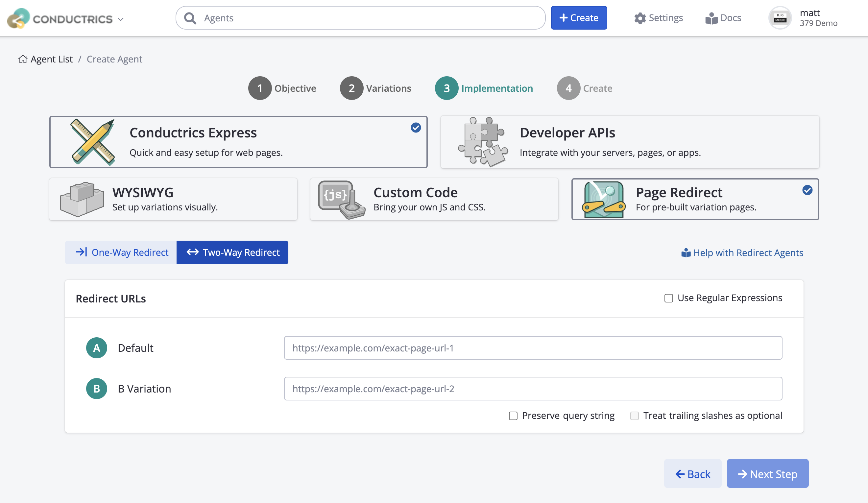The height and width of the screenshot is (503, 868).
Task: Click the Default URL input field
Action: 533,348
